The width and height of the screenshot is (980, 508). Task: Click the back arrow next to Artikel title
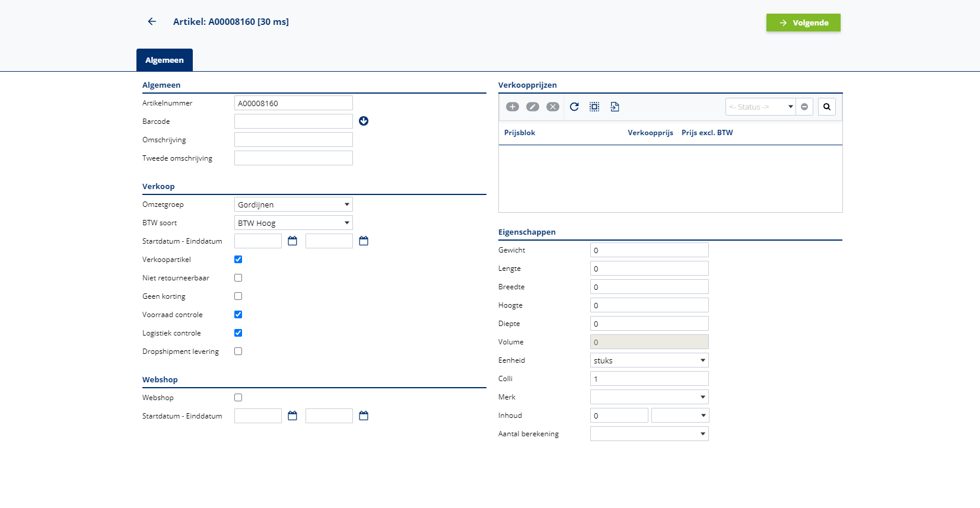click(152, 21)
